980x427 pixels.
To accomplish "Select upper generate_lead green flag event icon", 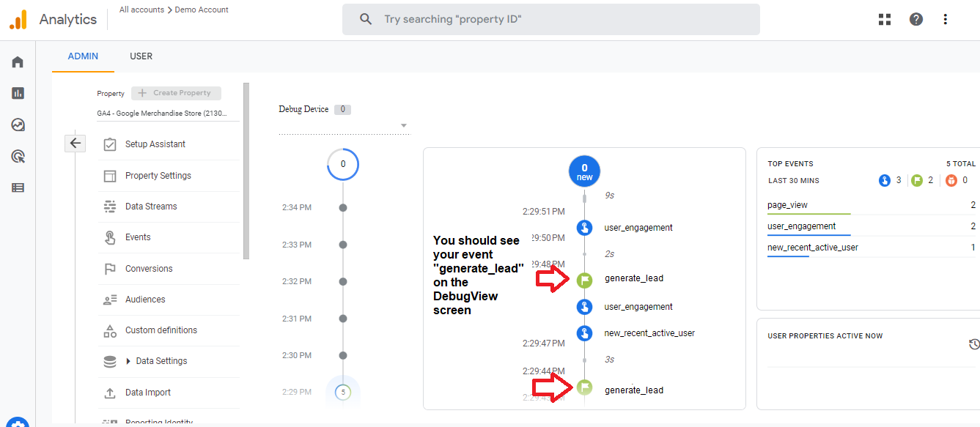I will (584, 279).
